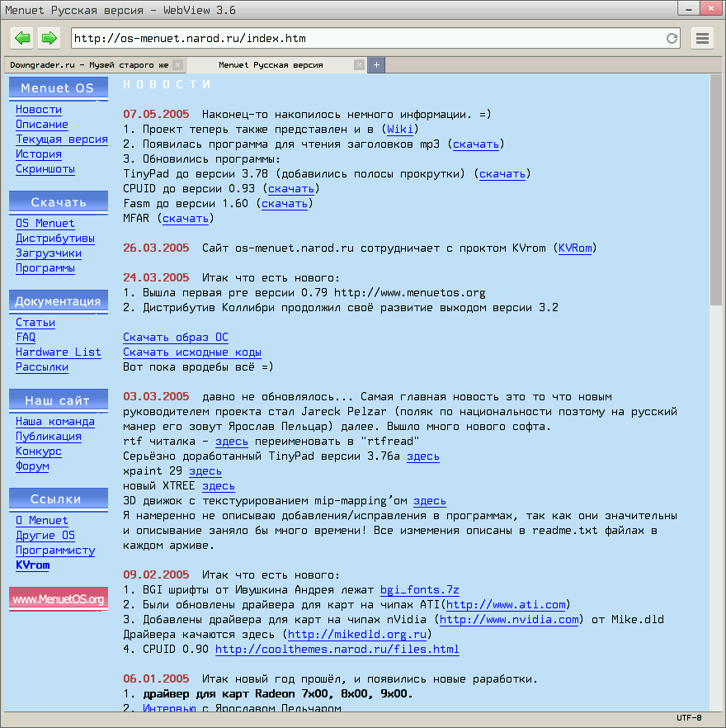Image resolution: width=726 pixels, height=728 pixels.
Task: Switch to the Downgrader.ru tab
Action: (91, 64)
